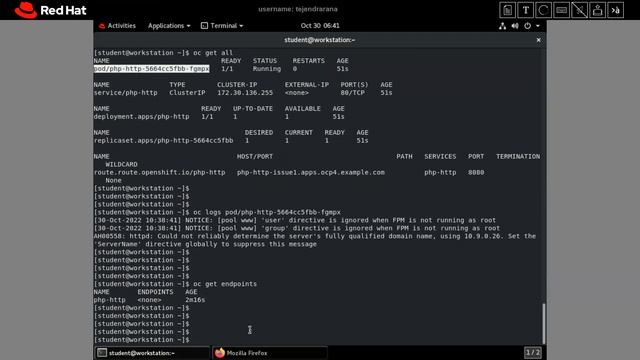Click the username: tejendrarana label
Screen dimensions: 640x360
coord(298,9)
